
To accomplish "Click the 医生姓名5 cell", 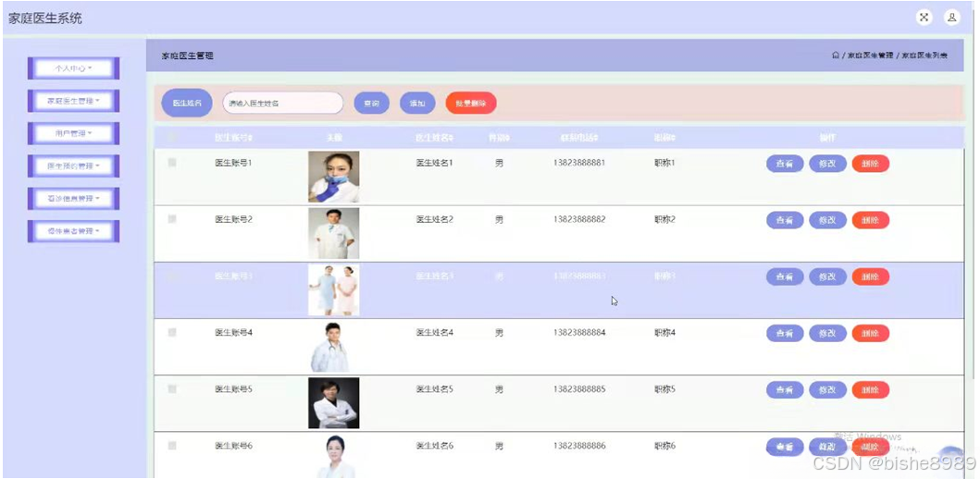I will pos(434,389).
